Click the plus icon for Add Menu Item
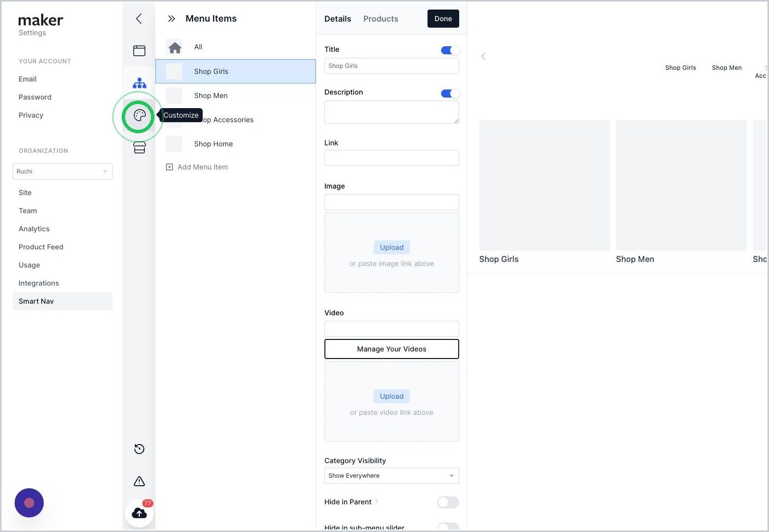The height and width of the screenshot is (532, 769). click(169, 167)
